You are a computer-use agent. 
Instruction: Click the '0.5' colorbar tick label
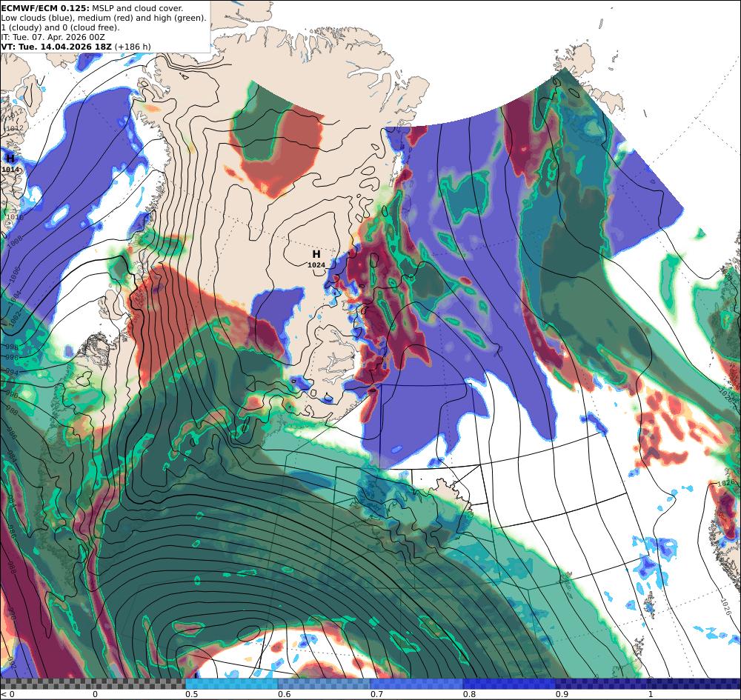click(x=191, y=694)
